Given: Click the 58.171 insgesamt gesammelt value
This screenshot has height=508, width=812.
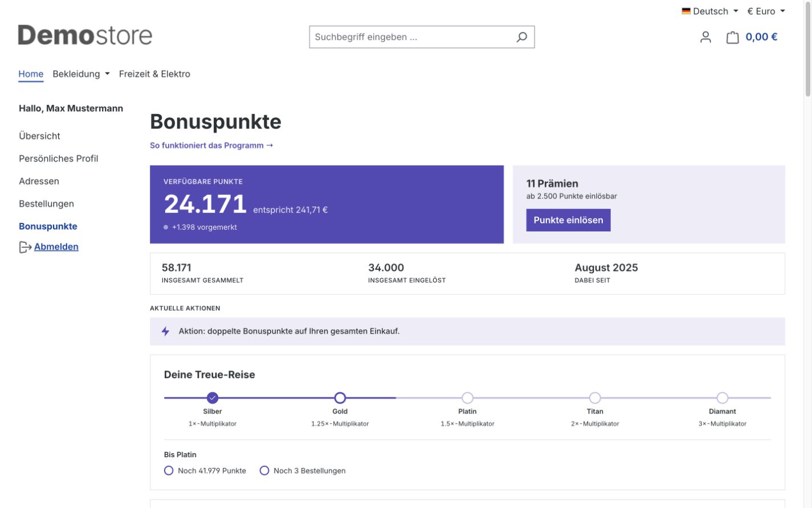Looking at the screenshot, I should [177, 267].
